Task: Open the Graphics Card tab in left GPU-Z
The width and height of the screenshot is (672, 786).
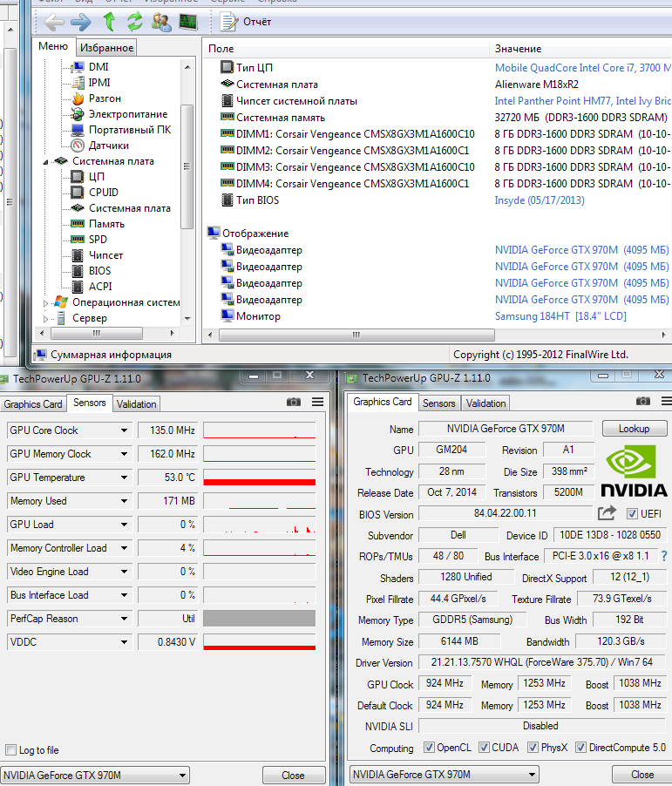Action: coord(33,404)
